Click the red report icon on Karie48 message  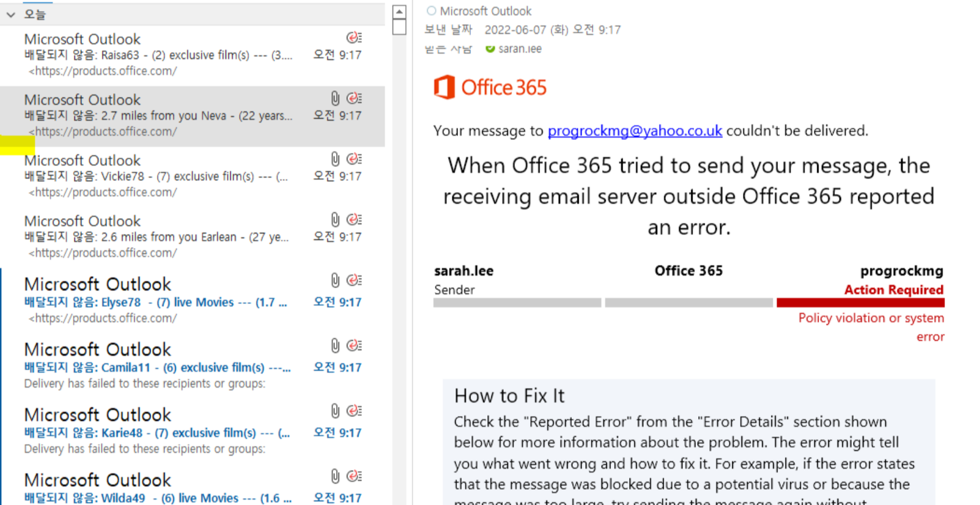click(x=354, y=411)
